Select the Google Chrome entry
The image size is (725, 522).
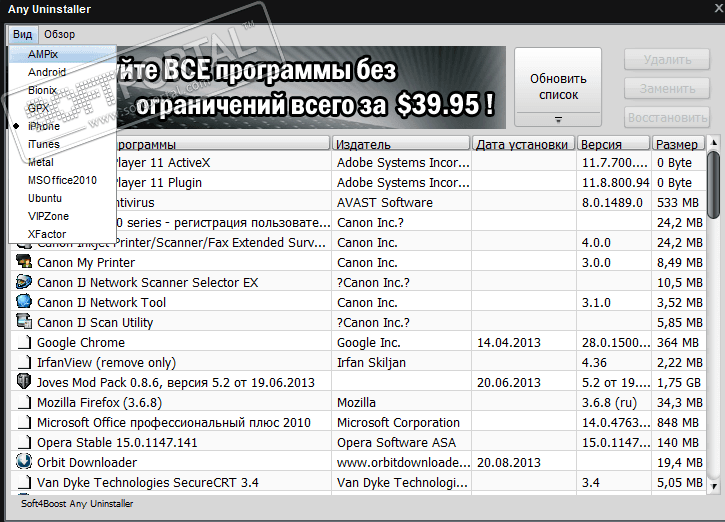(358, 343)
